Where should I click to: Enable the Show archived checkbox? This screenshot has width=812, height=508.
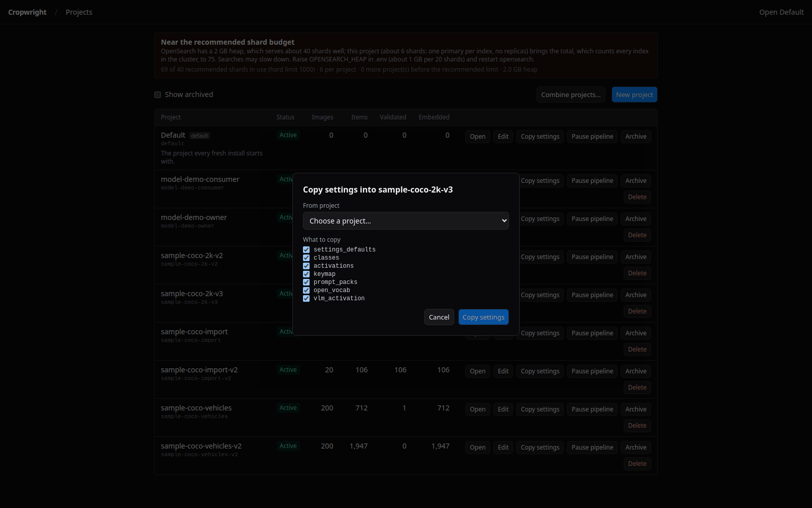pos(158,95)
